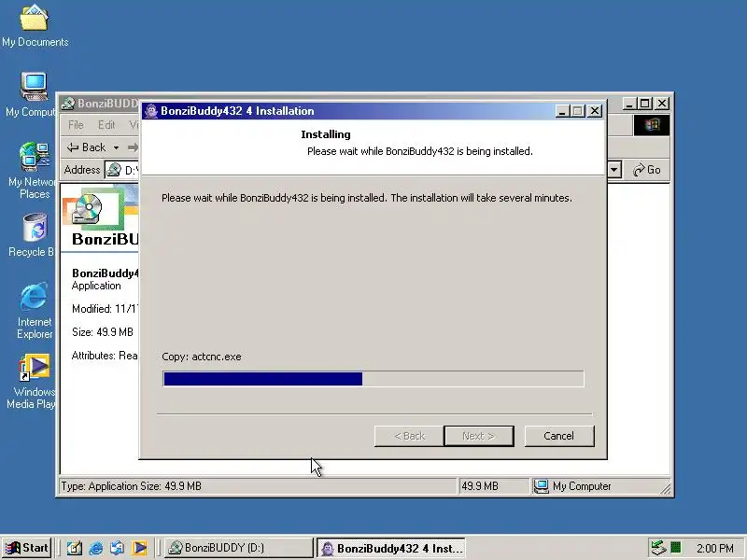This screenshot has height=560, width=747.
Task: Open the Back history dropdown arrow
Action: pyautogui.click(x=116, y=147)
